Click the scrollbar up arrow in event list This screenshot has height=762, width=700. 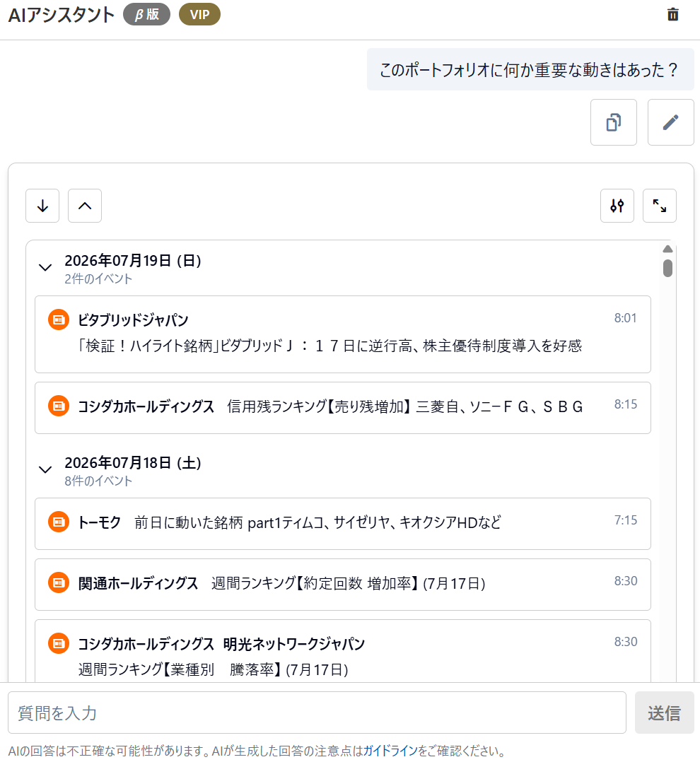tap(668, 249)
